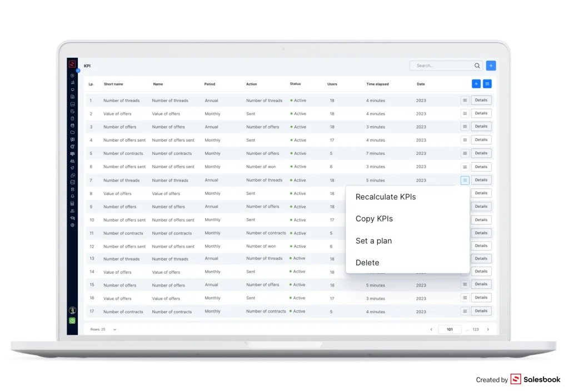The width and height of the screenshot is (569, 392).
Task: Click the blue plus button beside search
Action: 491,66
